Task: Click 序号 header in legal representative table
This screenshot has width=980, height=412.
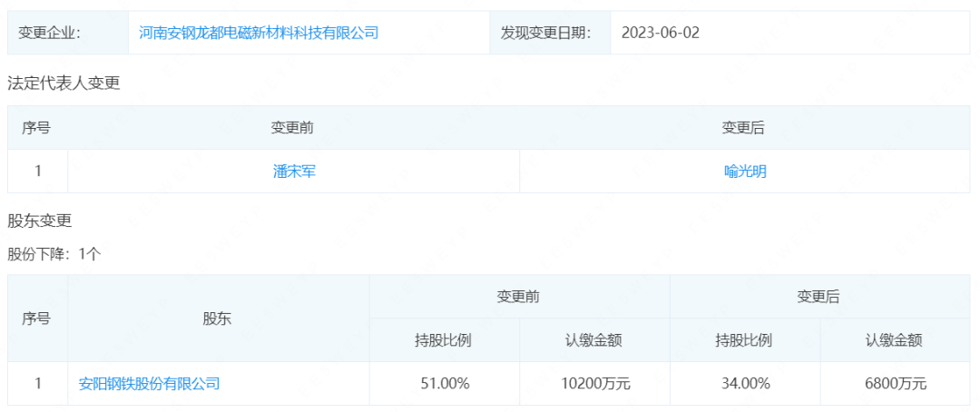Action: point(36,128)
